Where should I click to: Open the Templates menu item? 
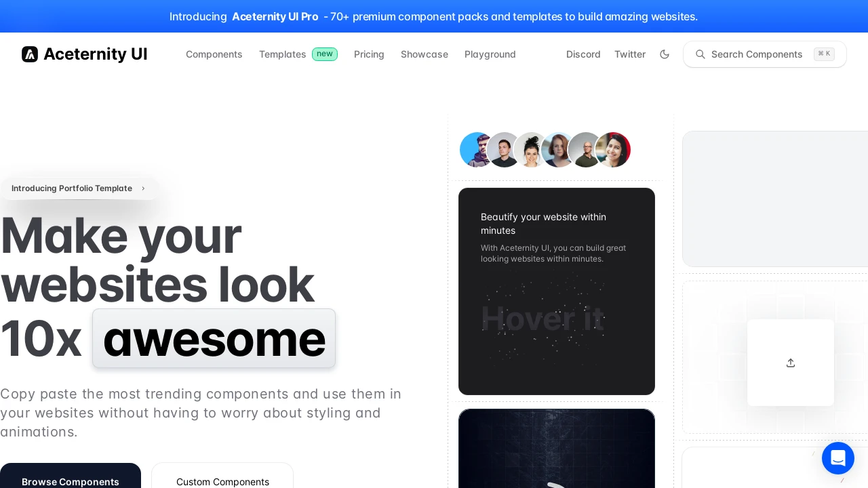pyautogui.click(x=283, y=54)
